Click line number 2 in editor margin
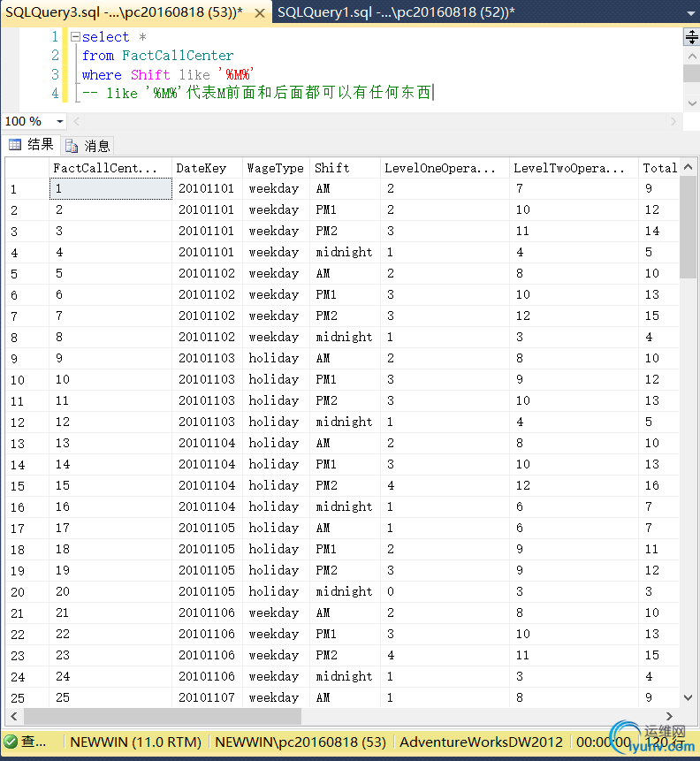Screen dimensions: 700x761 (55, 56)
